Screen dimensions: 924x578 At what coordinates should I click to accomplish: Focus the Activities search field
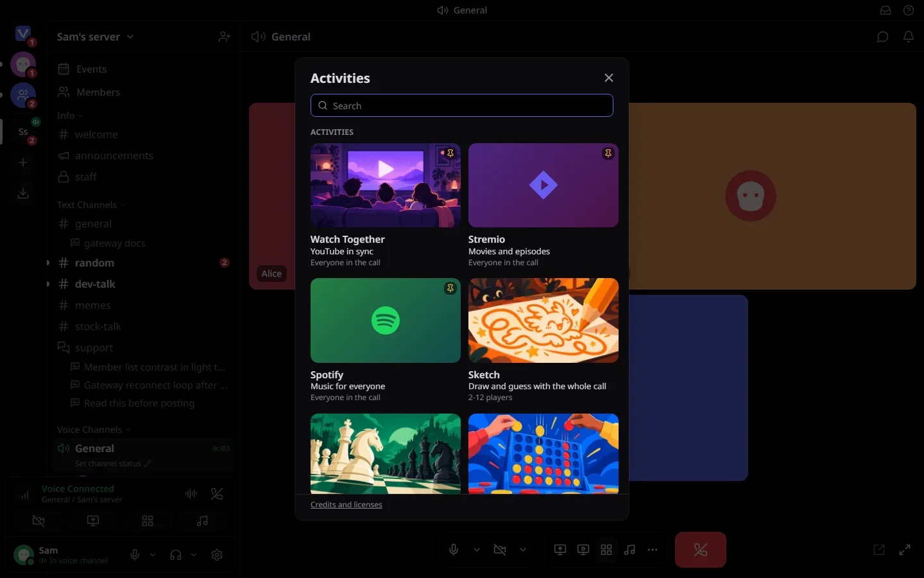click(x=462, y=106)
